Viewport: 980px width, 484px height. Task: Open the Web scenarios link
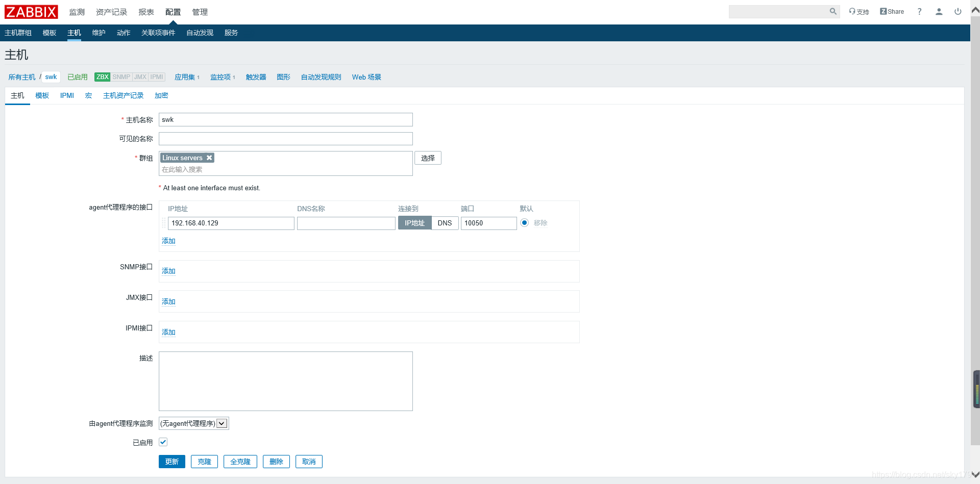[366, 77]
